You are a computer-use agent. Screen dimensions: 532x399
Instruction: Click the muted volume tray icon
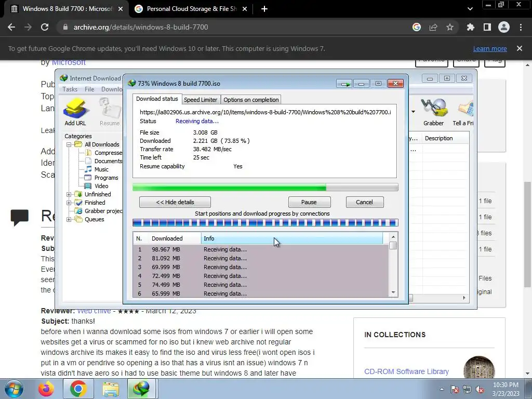pos(480,390)
